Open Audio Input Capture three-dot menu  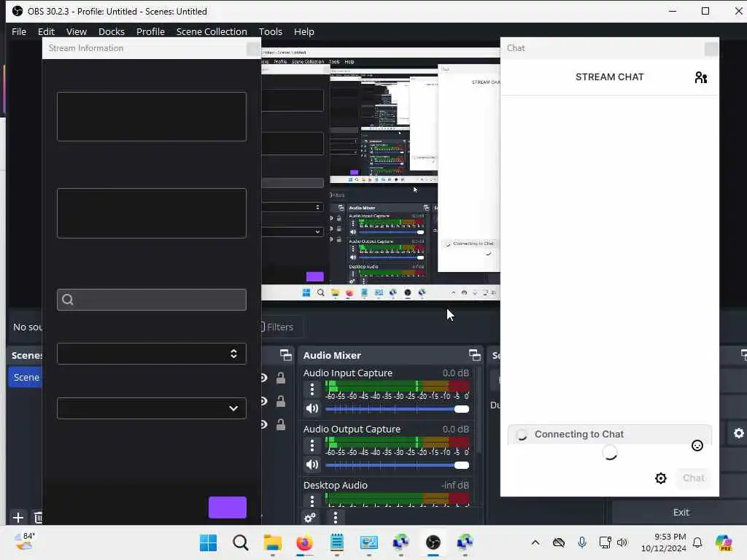[312, 389]
